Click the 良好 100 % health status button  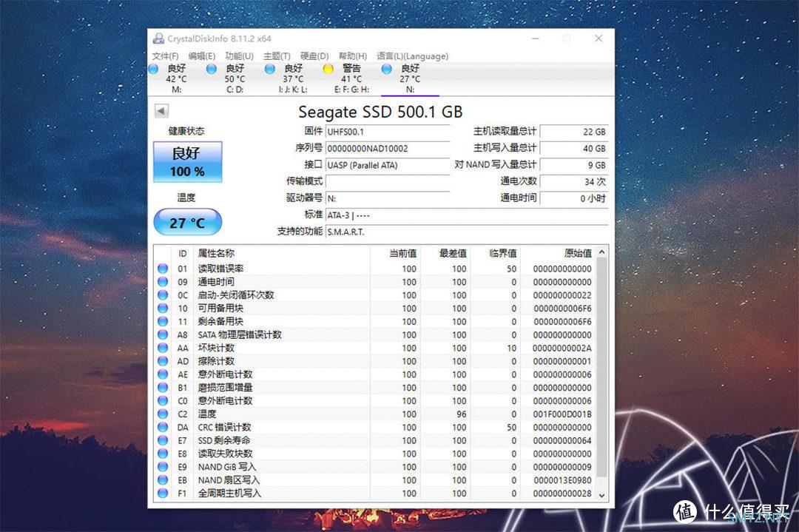(x=187, y=161)
